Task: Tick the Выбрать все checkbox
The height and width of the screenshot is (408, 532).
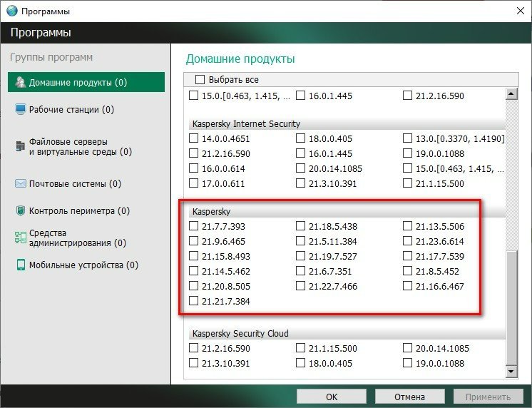Action: (200, 79)
